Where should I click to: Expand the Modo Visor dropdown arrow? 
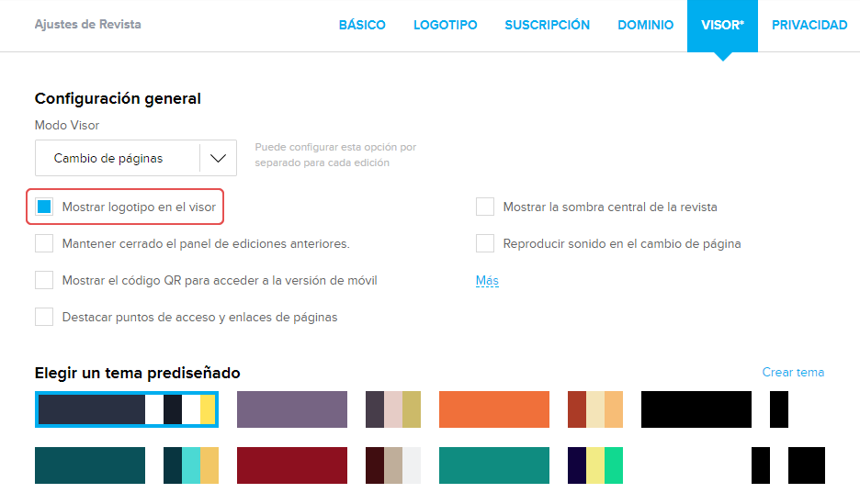point(218,158)
